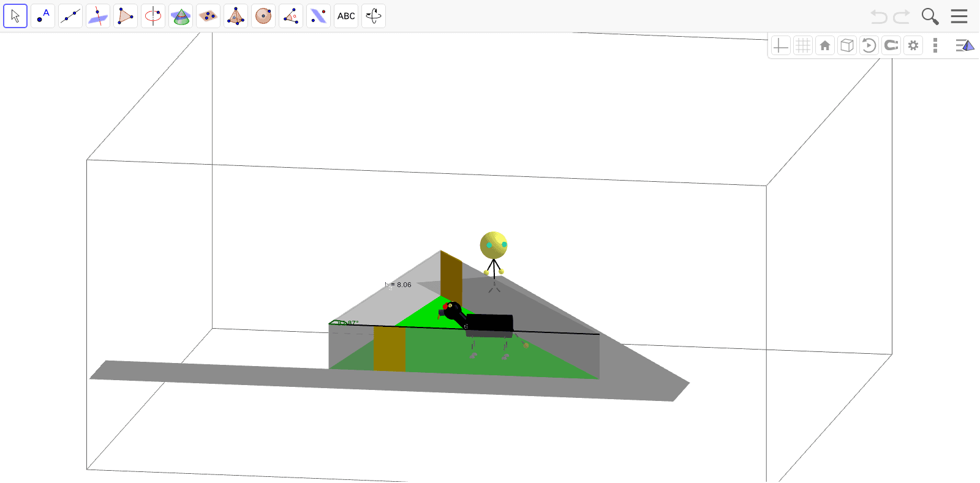Click the black dog body box

[x=489, y=326]
